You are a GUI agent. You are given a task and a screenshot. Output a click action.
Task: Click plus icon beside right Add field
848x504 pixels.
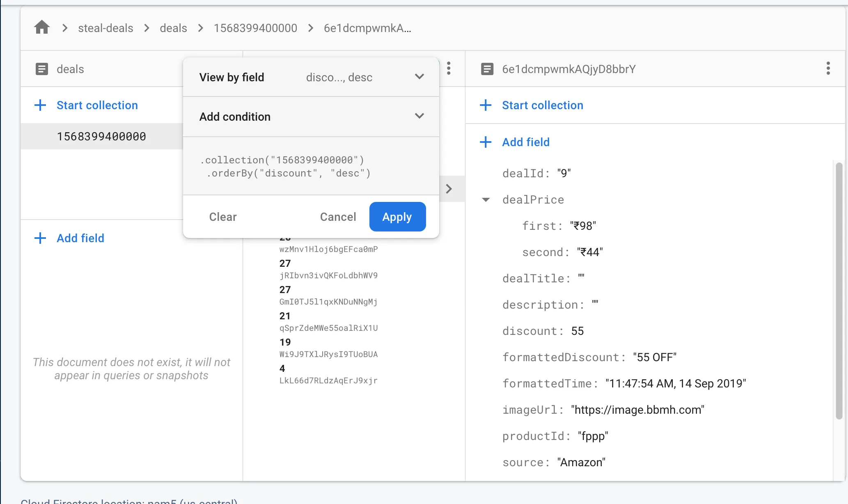[486, 142]
